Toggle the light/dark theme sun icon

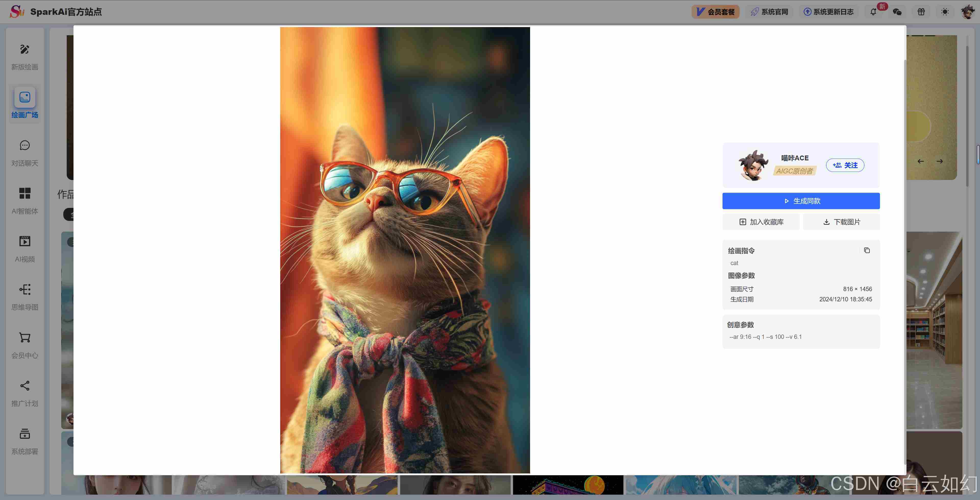tap(945, 12)
